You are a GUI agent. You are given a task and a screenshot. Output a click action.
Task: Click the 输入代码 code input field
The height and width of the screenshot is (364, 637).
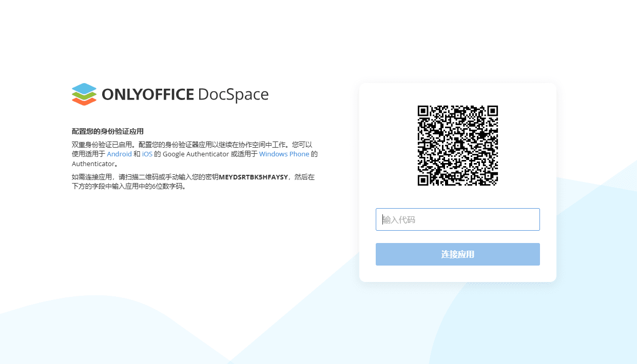point(458,219)
